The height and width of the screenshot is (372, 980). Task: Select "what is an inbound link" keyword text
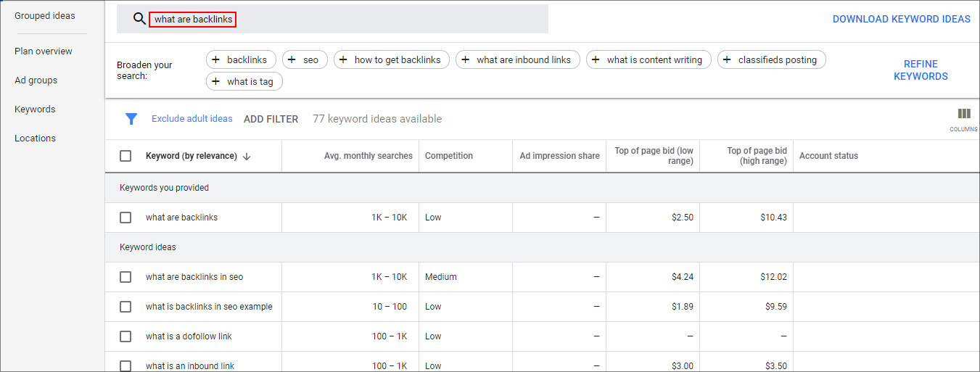tap(190, 366)
